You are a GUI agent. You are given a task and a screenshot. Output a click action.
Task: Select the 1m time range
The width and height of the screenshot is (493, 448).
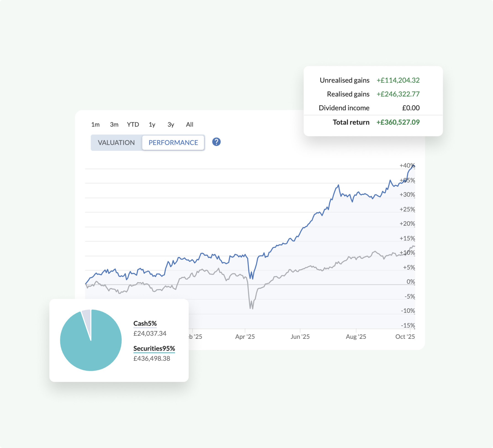coord(95,124)
